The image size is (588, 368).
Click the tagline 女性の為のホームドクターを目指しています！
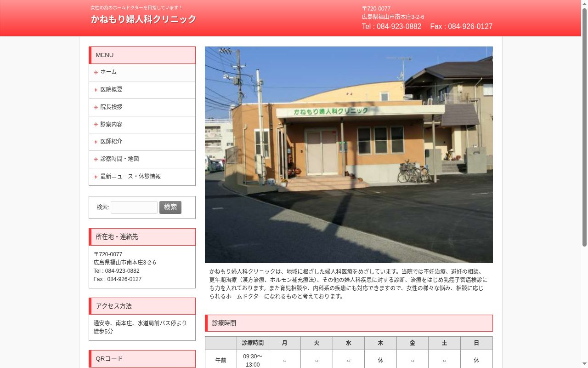(137, 8)
